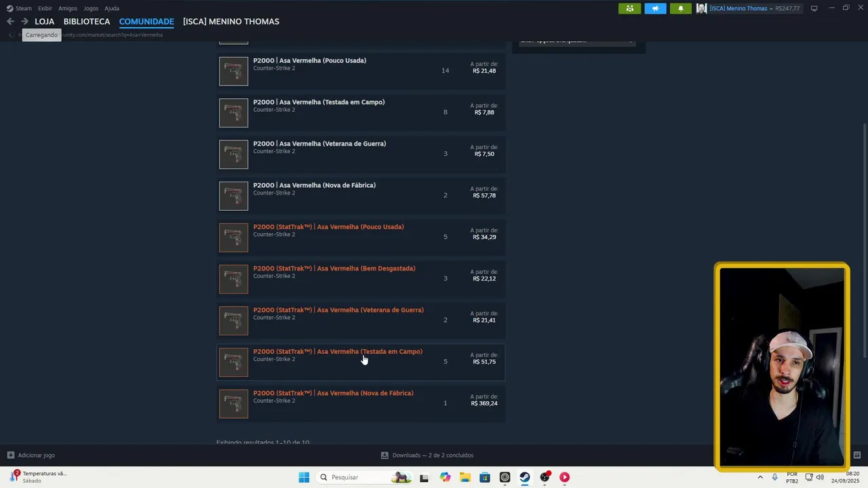Open the Copilot taskbar icon
The width and height of the screenshot is (868, 488).
coord(445,477)
